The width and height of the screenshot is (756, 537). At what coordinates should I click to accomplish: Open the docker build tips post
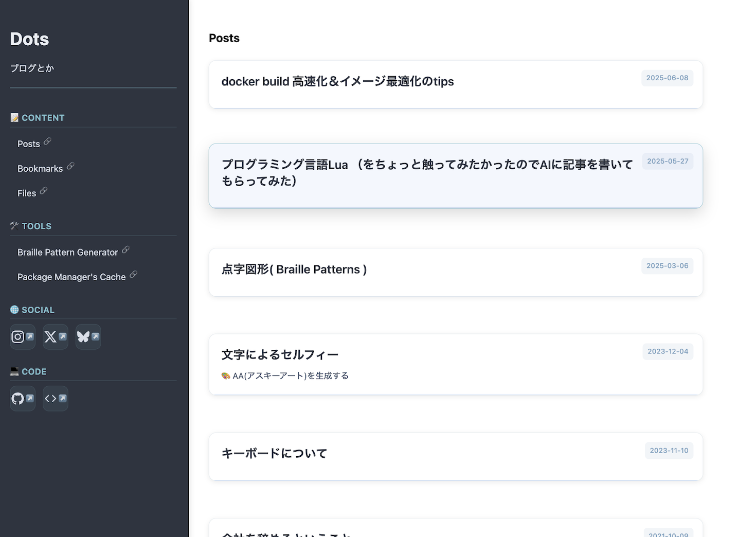[456, 84]
